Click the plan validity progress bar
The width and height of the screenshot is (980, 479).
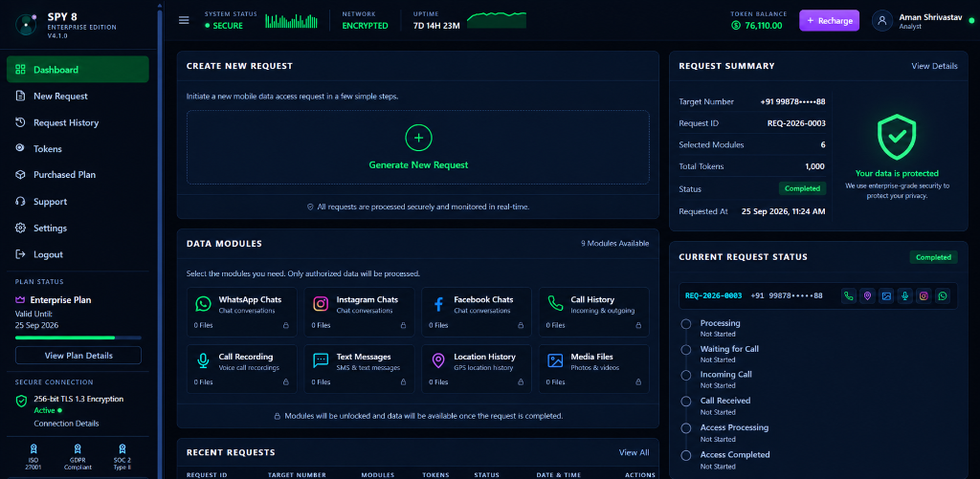coord(78,337)
